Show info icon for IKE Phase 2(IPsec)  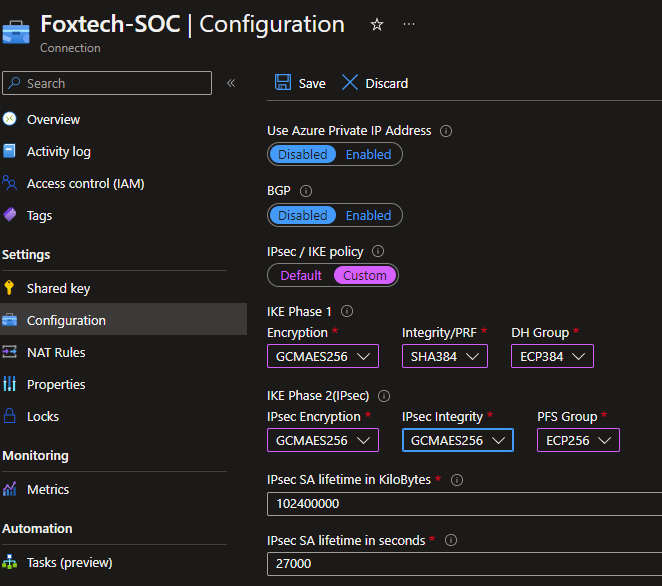click(384, 396)
